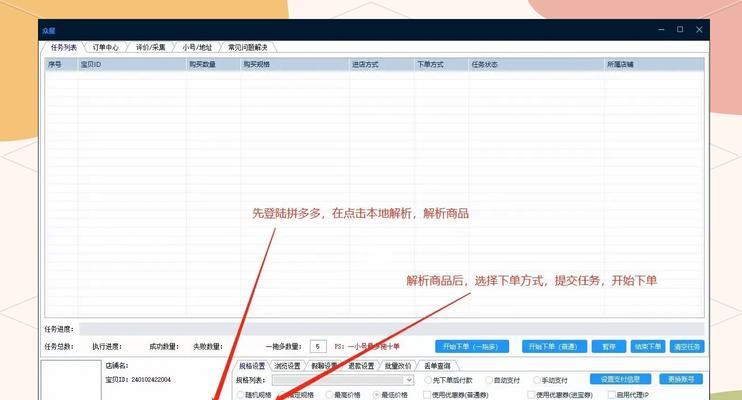Viewport: 742px width, 400px height.
Task: Click the 下单方式 column header
Action: (442, 64)
